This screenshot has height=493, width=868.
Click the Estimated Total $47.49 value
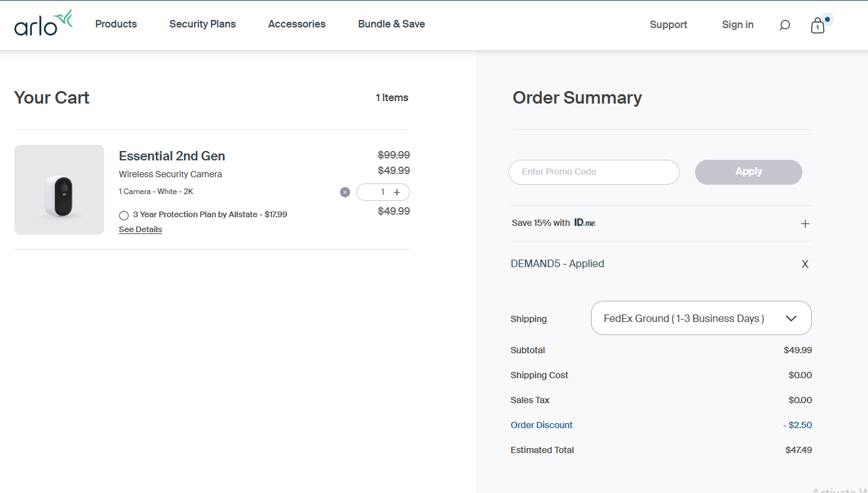coord(799,450)
